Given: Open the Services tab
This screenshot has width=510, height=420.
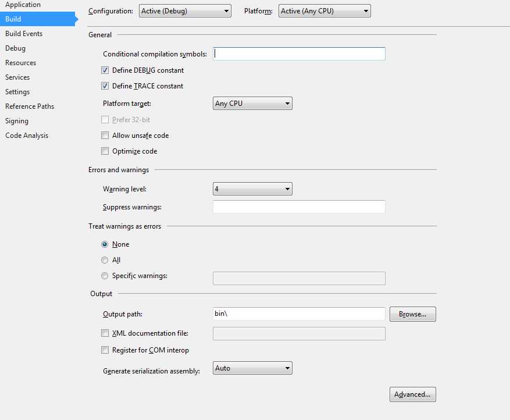Looking at the screenshot, I should [x=17, y=77].
